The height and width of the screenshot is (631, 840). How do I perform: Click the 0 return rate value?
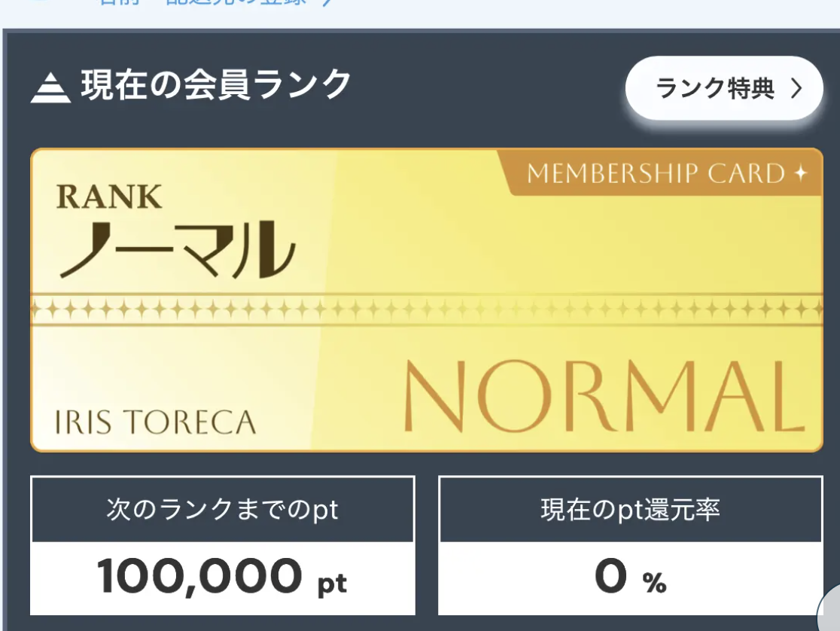610,577
